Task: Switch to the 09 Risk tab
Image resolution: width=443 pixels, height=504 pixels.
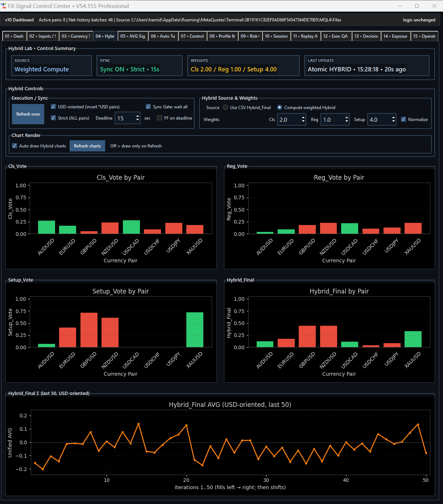Action: [250, 36]
